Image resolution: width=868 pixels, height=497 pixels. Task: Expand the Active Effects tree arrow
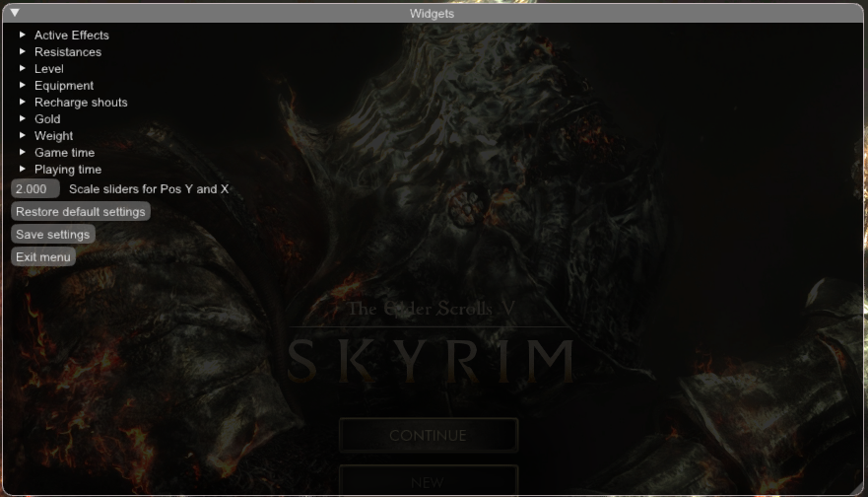point(22,35)
